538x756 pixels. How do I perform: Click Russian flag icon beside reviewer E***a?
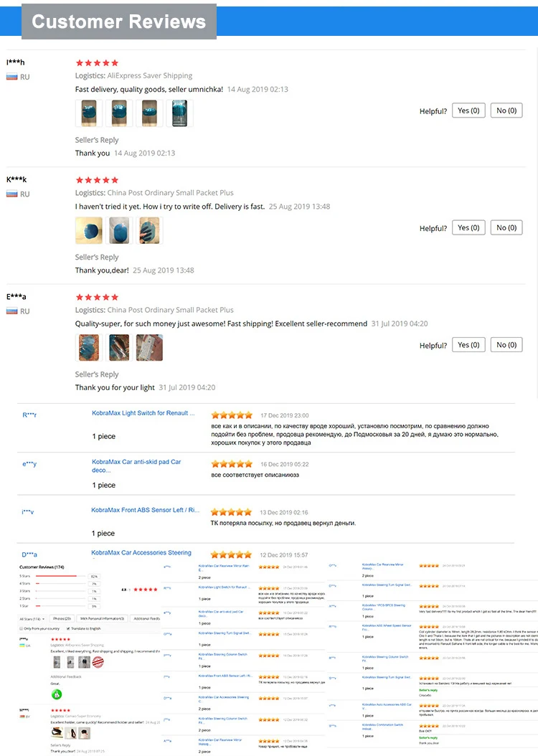11,311
